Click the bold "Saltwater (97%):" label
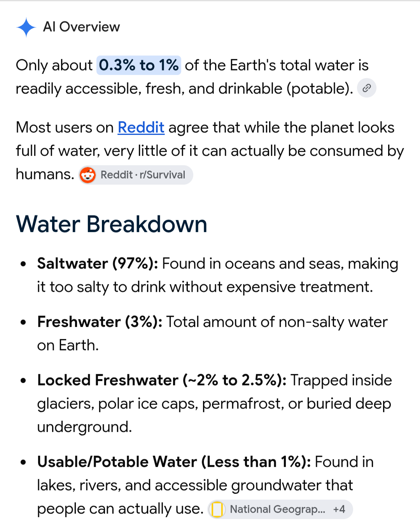This screenshot has height=532, width=420. [98, 264]
